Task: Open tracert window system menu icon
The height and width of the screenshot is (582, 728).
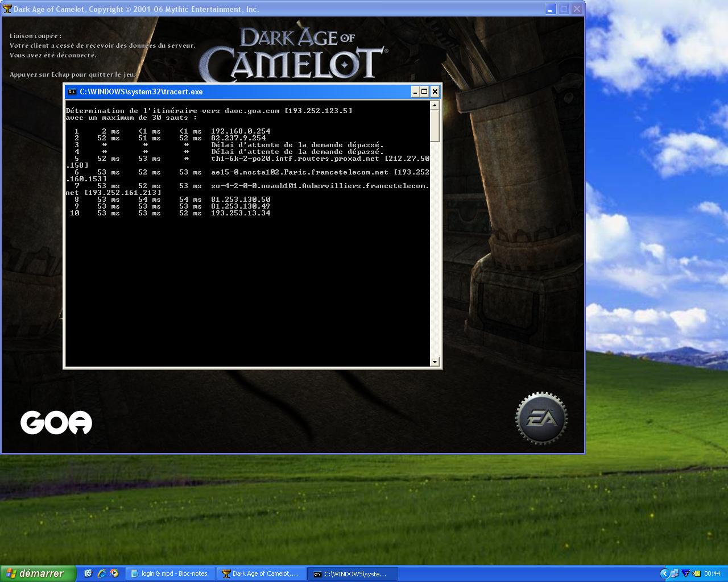Action: (72, 92)
